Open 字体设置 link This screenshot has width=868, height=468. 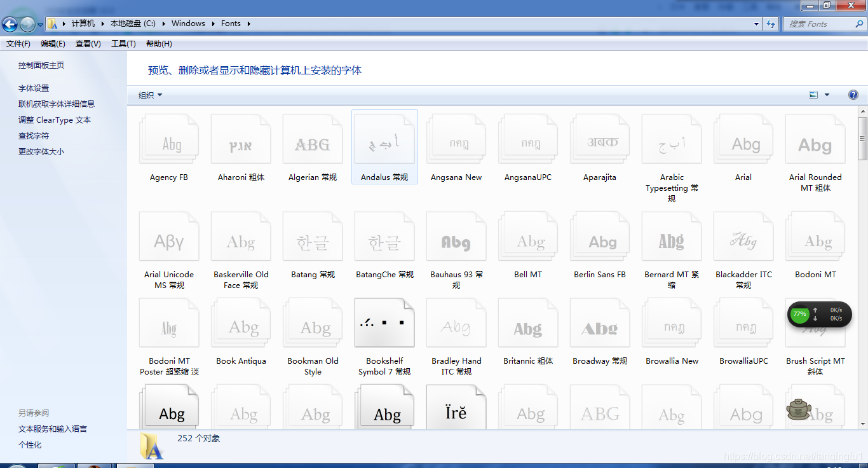point(34,88)
